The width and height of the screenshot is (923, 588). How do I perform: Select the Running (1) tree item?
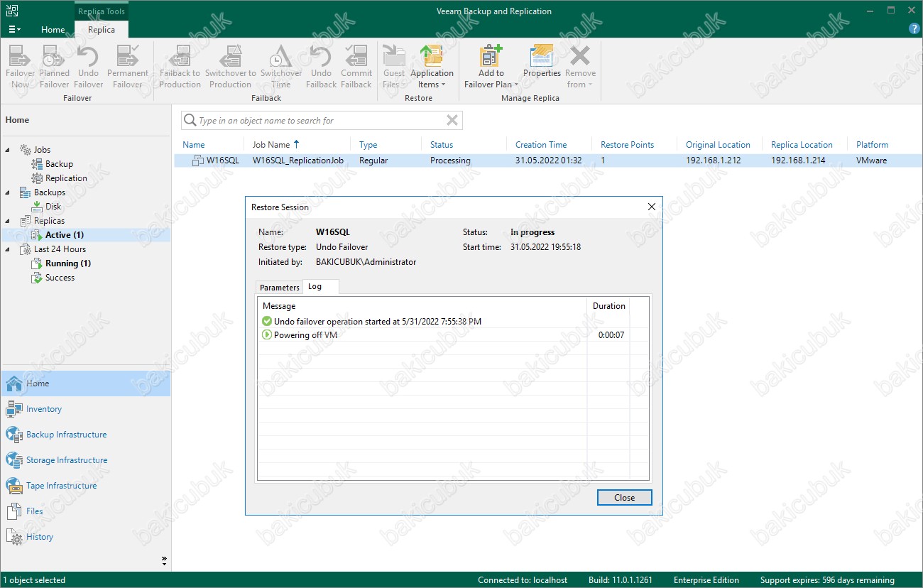61,263
